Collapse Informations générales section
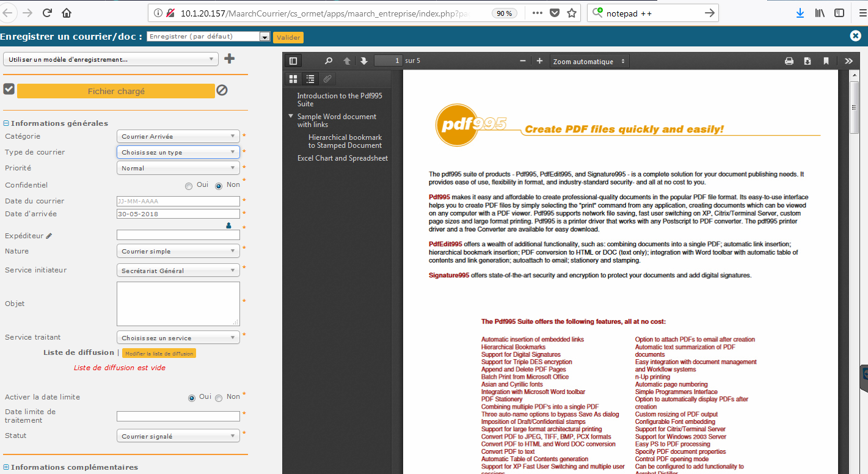The width and height of the screenshot is (868, 474). coord(6,123)
